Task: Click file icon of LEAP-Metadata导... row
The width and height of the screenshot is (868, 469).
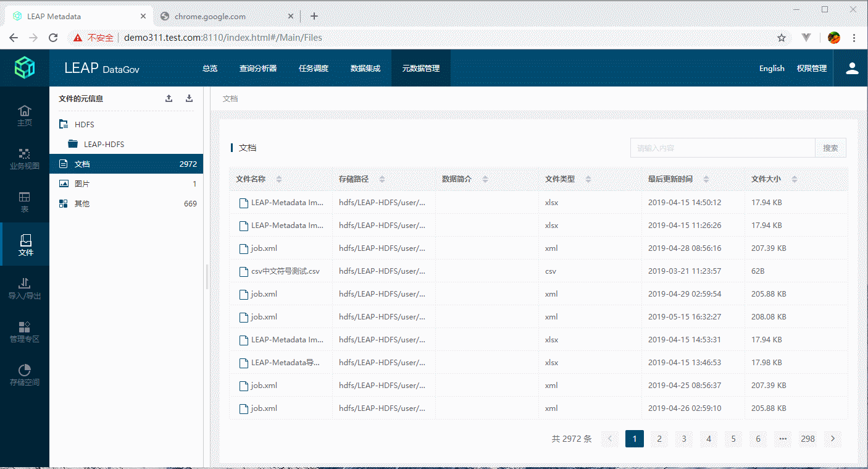Action: click(243, 363)
